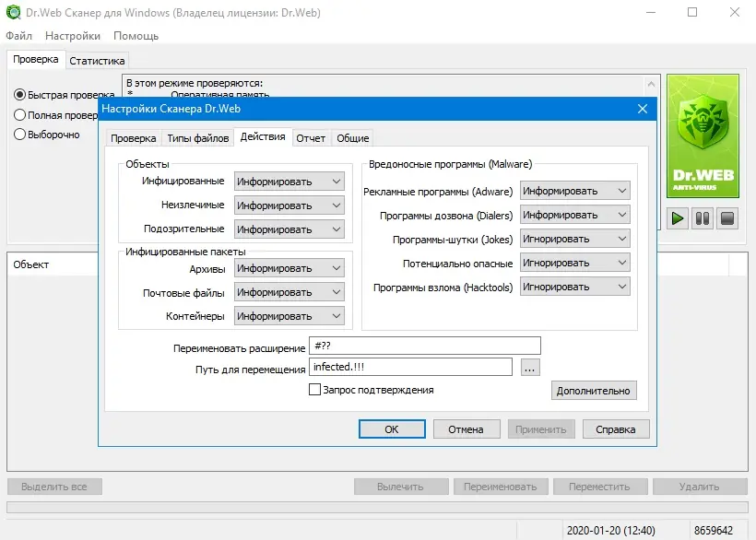Click the Справка button

tap(616, 429)
